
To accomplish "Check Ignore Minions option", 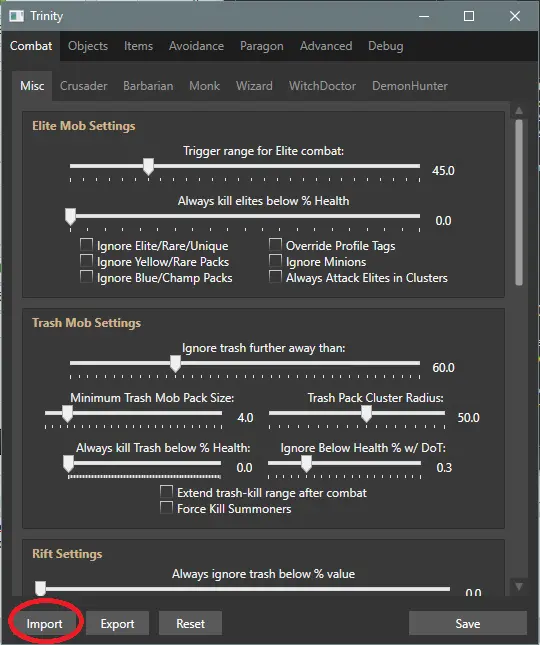I will tap(275, 261).
